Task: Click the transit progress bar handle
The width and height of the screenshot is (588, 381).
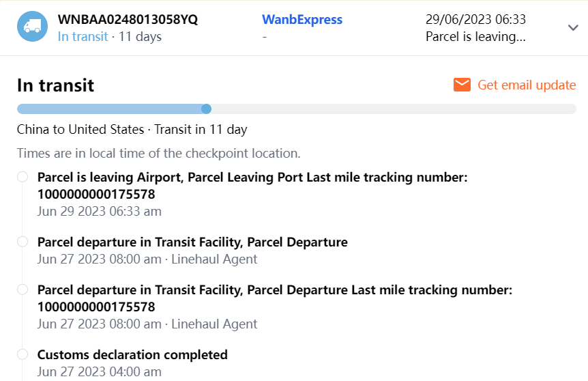Action: 206,109
